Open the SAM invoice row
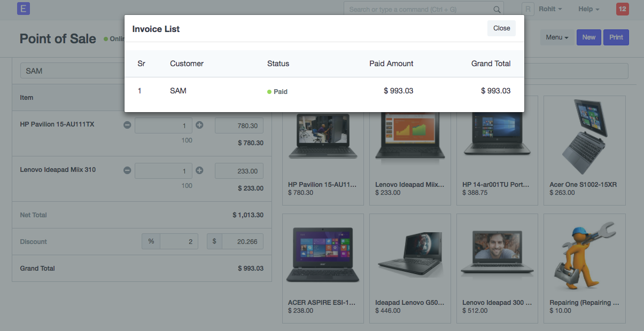This screenshot has height=331, width=644. (324, 91)
